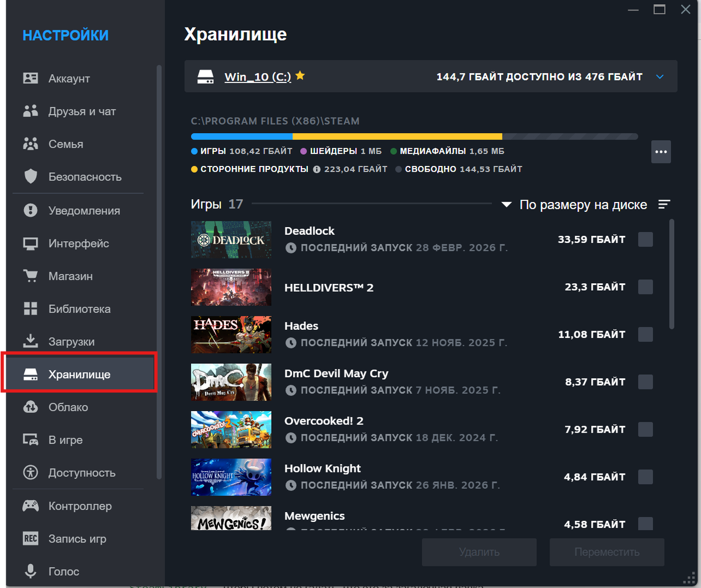701x588 pixels.
Task: Click the Interface monitor icon
Action: [x=30, y=243]
